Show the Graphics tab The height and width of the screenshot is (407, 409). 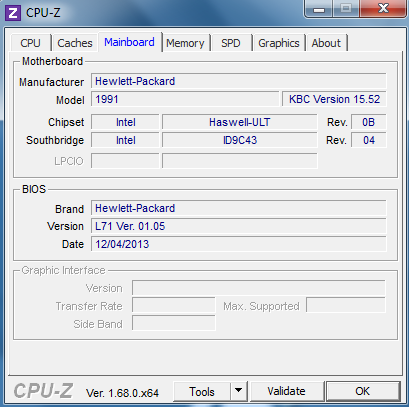tap(279, 43)
